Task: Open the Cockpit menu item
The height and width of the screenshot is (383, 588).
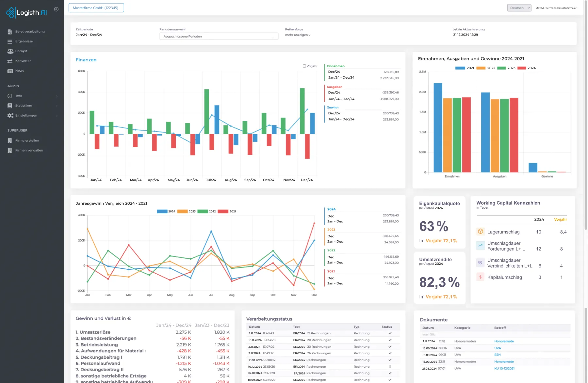Action: click(21, 51)
